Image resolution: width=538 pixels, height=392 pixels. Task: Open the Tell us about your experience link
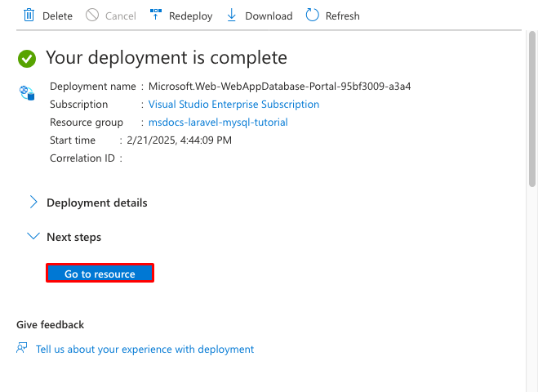(x=145, y=349)
